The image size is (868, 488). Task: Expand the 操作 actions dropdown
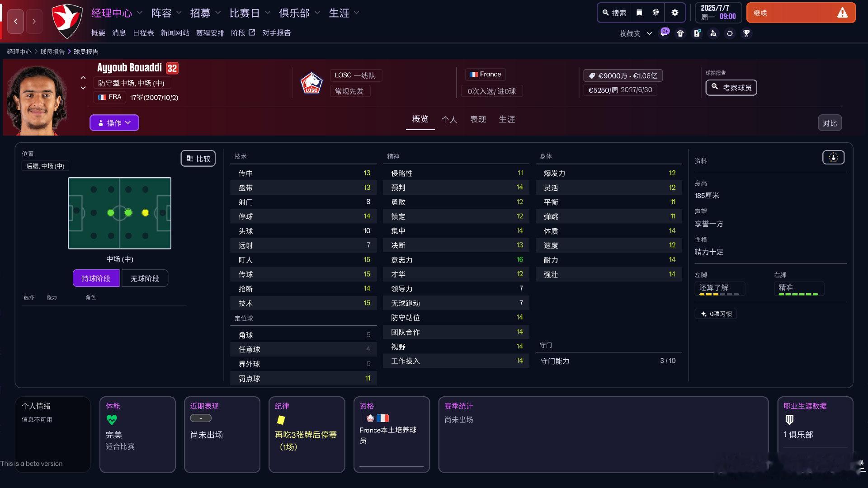[114, 123]
